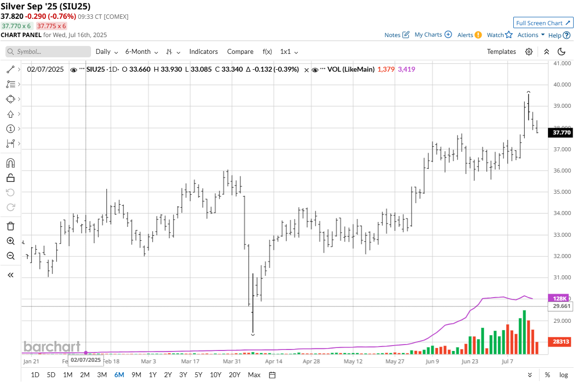Click the zoom in magnifier
Screen dimensions: 587x392
10,241
